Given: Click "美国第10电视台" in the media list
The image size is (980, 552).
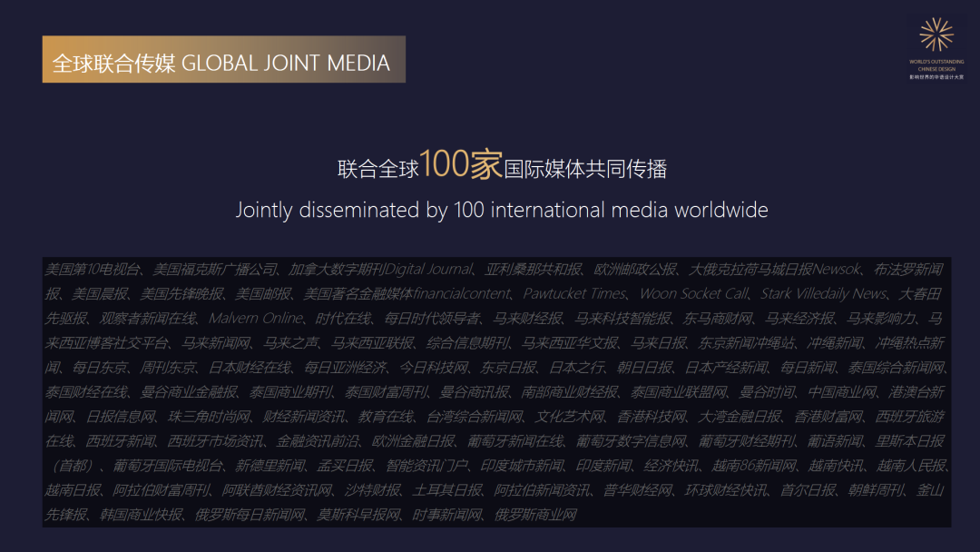Looking at the screenshot, I should point(93,270).
